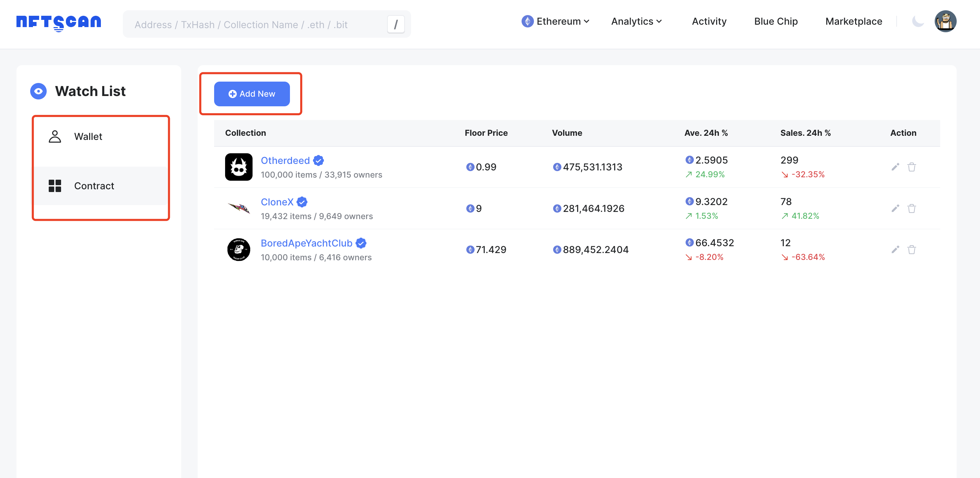
Task: Click the verified badge next to CloneX
Action: click(302, 202)
